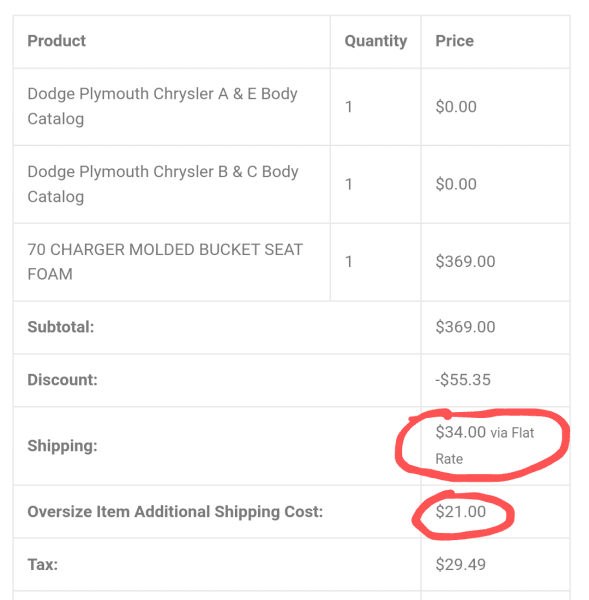The height and width of the screenshot is (600, 589).
Task: Click quantity 1 for Bucket Seat Foam
Action: pyautogui.click(x=348, y=262)
